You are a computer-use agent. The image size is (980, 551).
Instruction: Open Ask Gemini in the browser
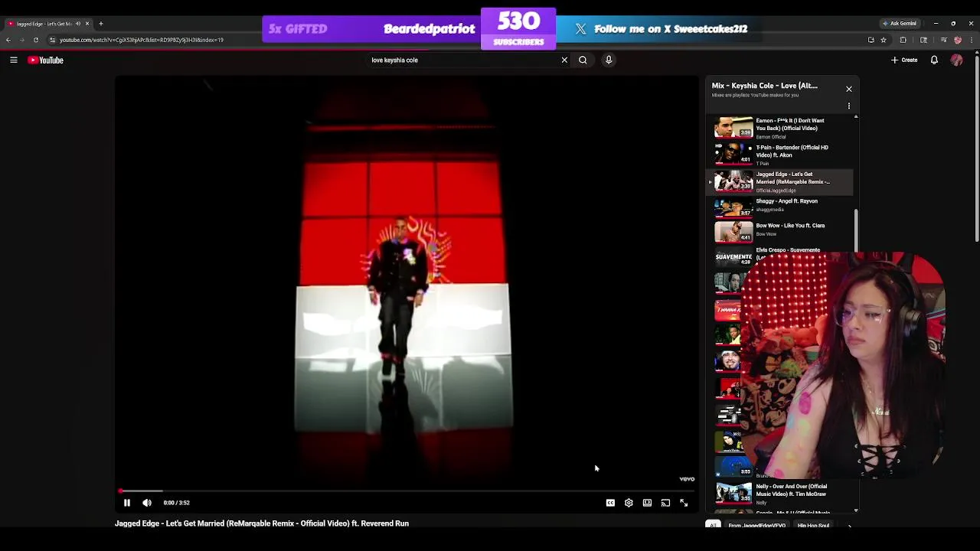(x=900, y=24)
